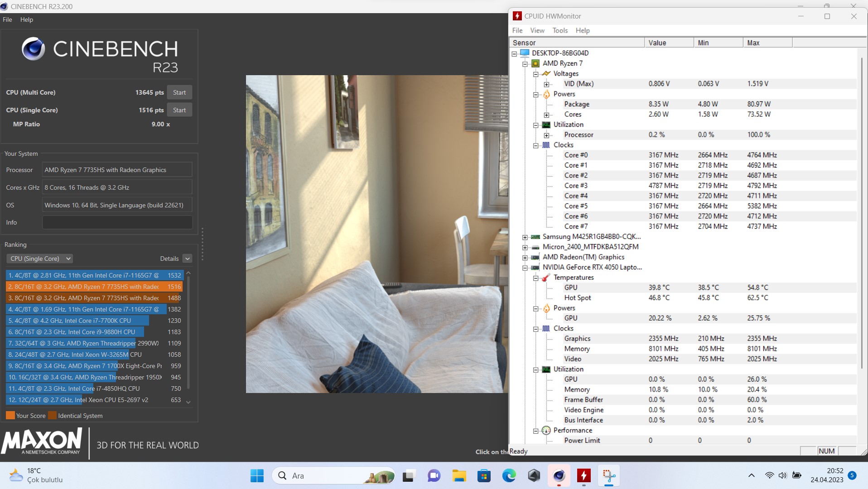Click the Utilization chart icon under AMD Ryzen 7
Viewport: 868px width, 489px height.
546,125
